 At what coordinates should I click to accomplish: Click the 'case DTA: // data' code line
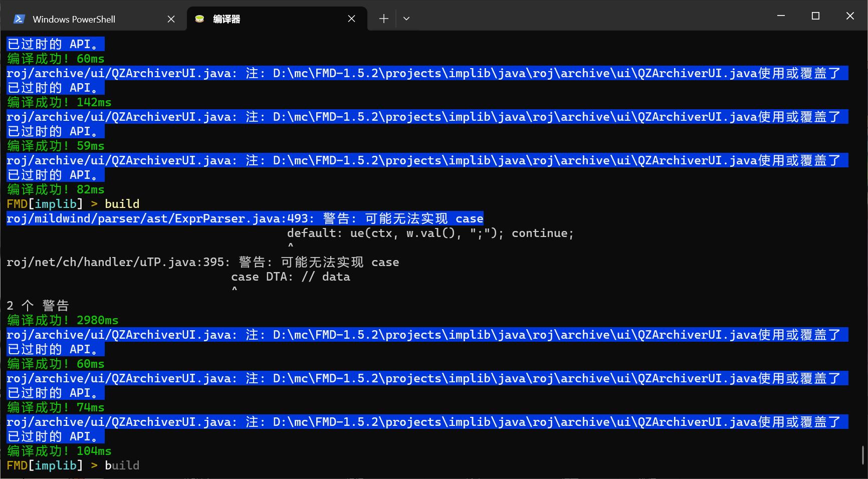(291, 277)
